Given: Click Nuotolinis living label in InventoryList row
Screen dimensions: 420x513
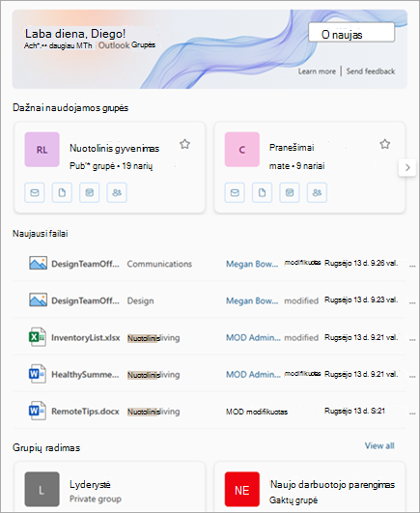Looking at the screenshot, I should click(154, 338).
